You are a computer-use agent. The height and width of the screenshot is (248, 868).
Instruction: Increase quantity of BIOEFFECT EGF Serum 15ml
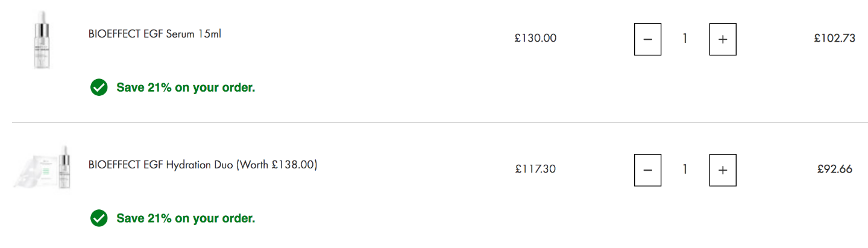coord(723,39)
